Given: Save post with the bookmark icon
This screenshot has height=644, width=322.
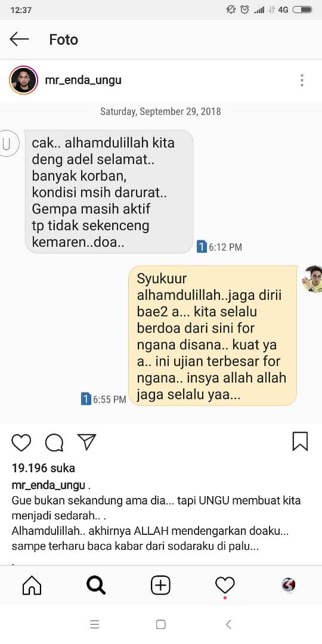Looking at the screenshot, I should pyautogui.click(x=300, y=441).
